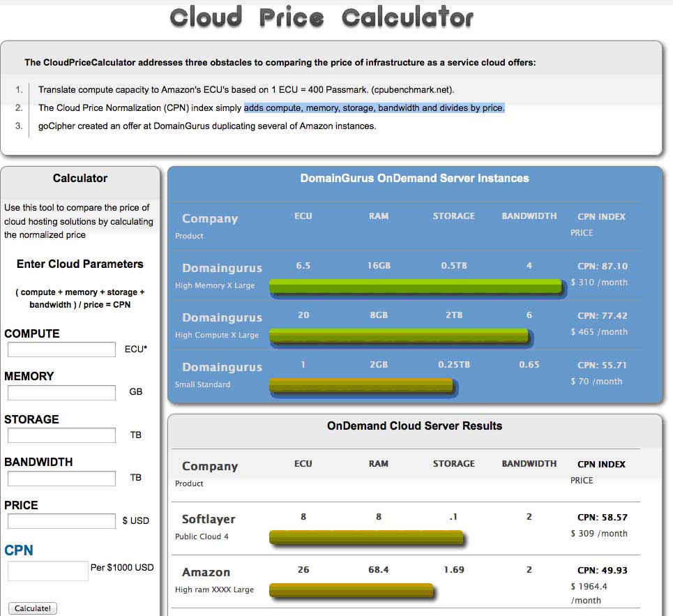
Task: Click RAM column header in DomainGurus table
Action: tap(379, 216)
